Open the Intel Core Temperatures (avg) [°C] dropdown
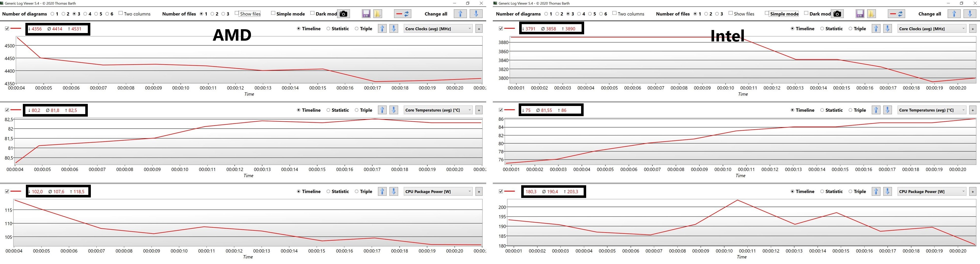Viewport: 980px width, 264px height. (x=932, y=110)
